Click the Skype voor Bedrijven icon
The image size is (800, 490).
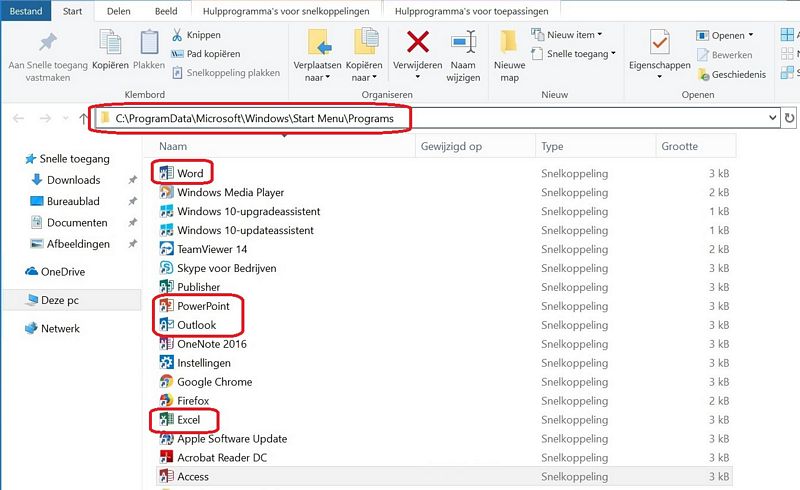pyautogui.click(x=166, y=268)
